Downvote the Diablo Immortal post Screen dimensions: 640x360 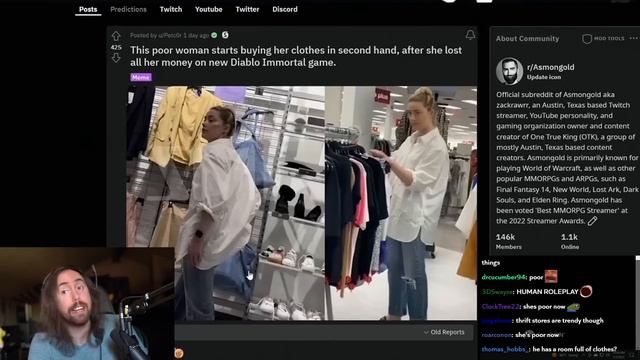click(116, 58)
